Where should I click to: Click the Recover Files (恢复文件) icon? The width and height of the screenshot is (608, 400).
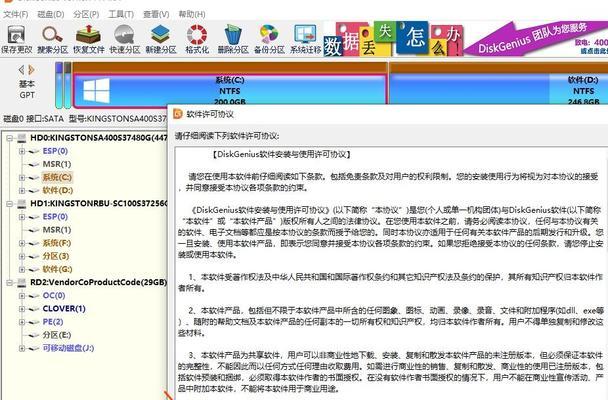pos(89,39)
